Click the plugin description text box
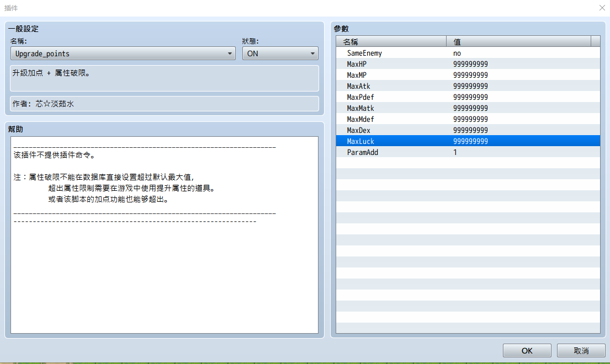The height and width of the screenshot is (364, 610). coord(164,78)
